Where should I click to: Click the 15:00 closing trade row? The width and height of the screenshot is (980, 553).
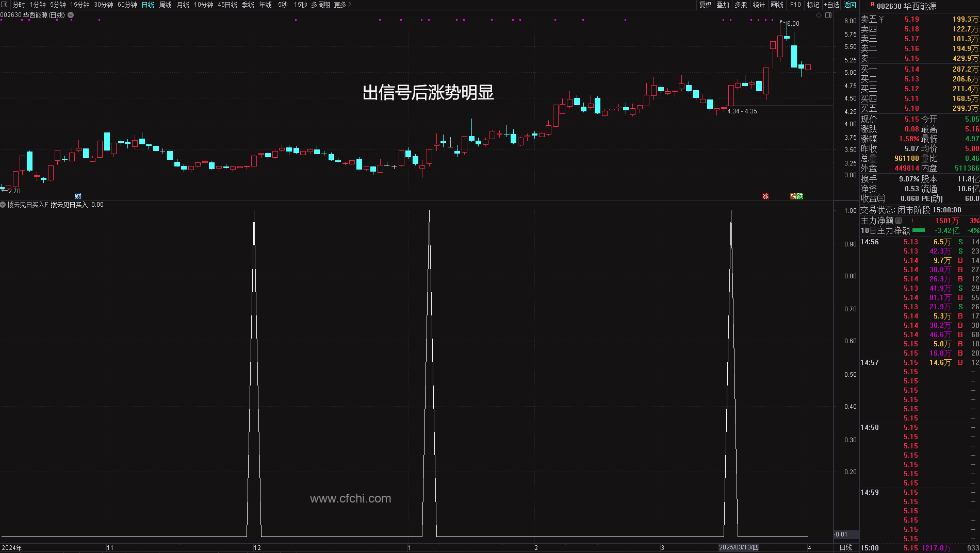pyautogui.click(x=920, y=548)
